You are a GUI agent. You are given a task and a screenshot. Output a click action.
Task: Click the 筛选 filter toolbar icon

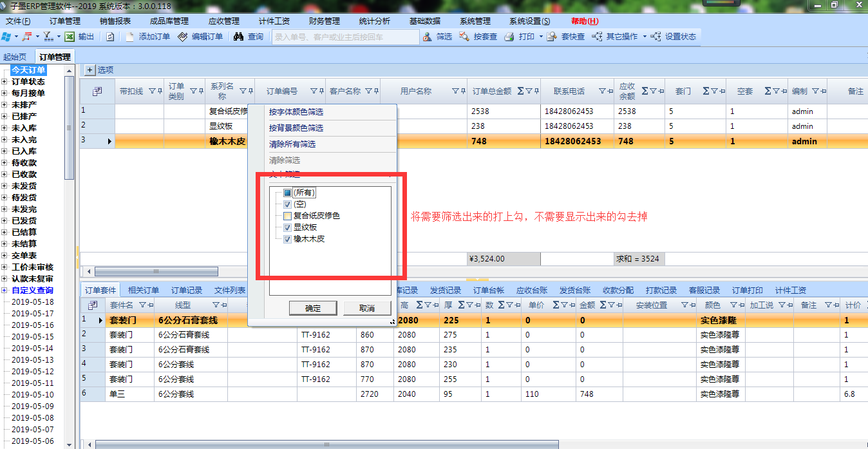[x=427, y=37]
